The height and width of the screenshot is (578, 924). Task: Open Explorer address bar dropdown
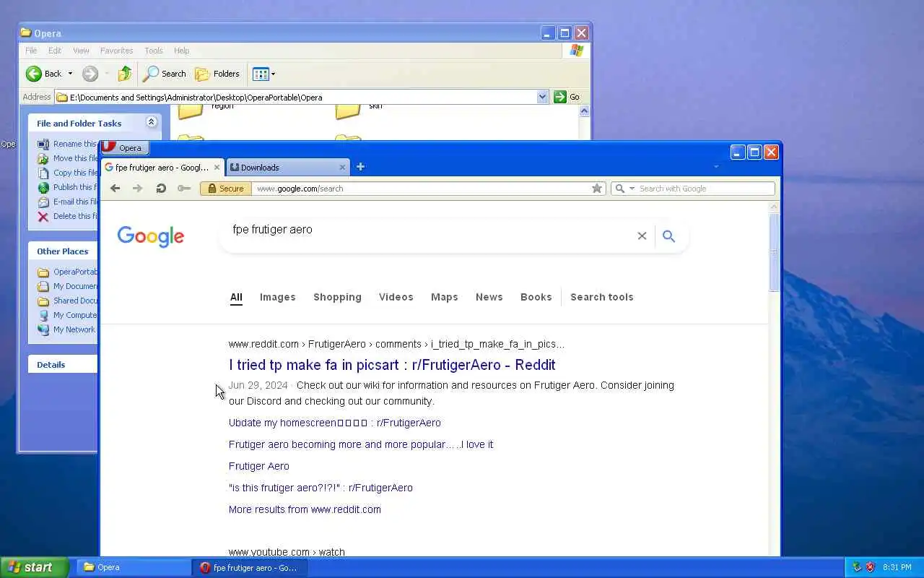click(x=542, y=97)
